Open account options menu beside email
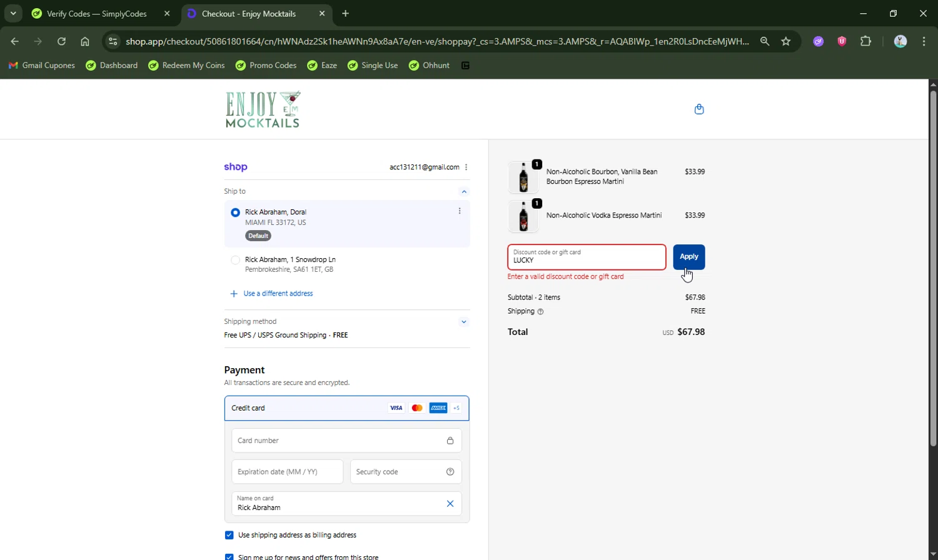 [466, 167]
